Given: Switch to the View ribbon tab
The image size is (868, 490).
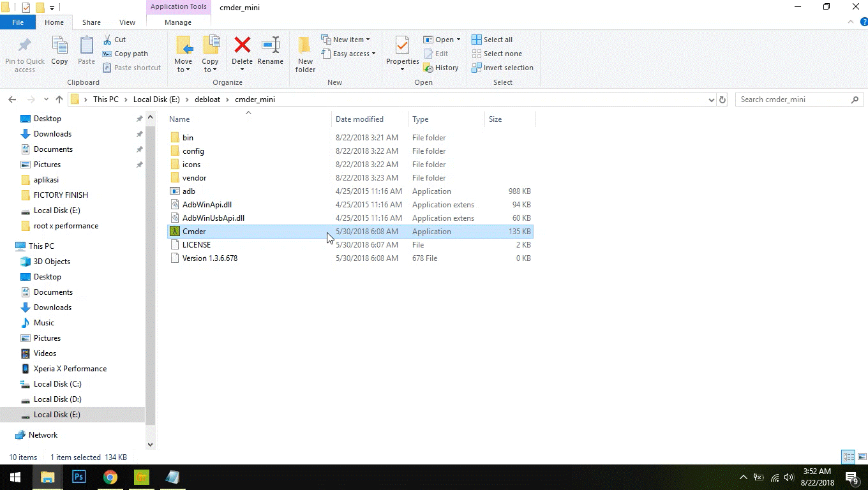Looking at the screenshot, I should pyautogui.click(x=127, y=22).
